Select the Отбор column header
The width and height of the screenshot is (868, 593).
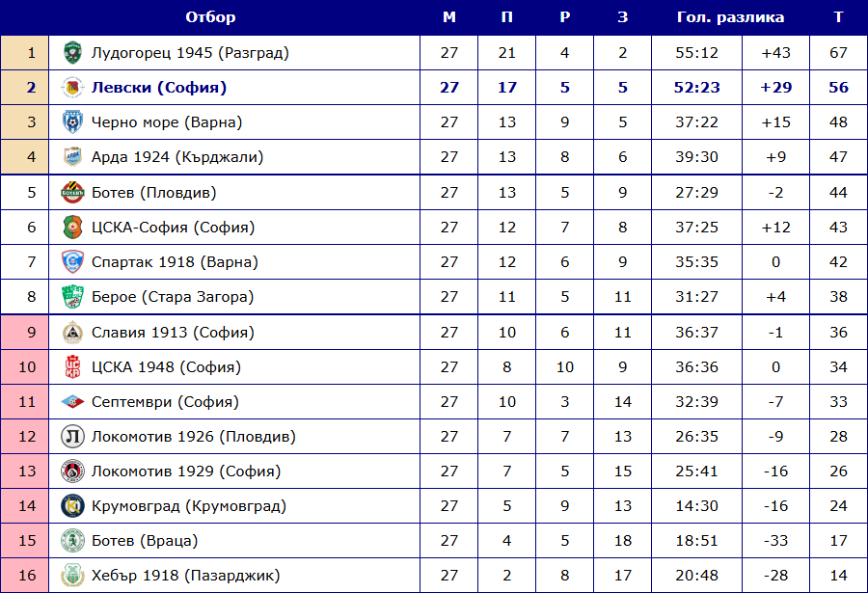(210, 17)
